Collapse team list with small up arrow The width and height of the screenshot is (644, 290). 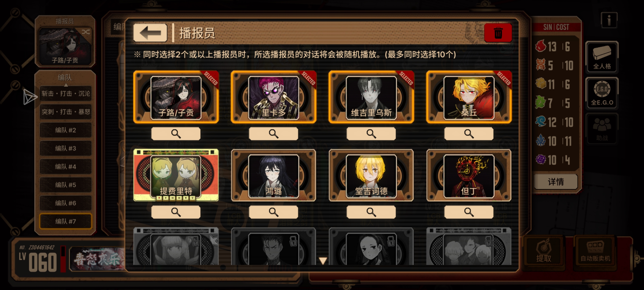tap(66, 85)
